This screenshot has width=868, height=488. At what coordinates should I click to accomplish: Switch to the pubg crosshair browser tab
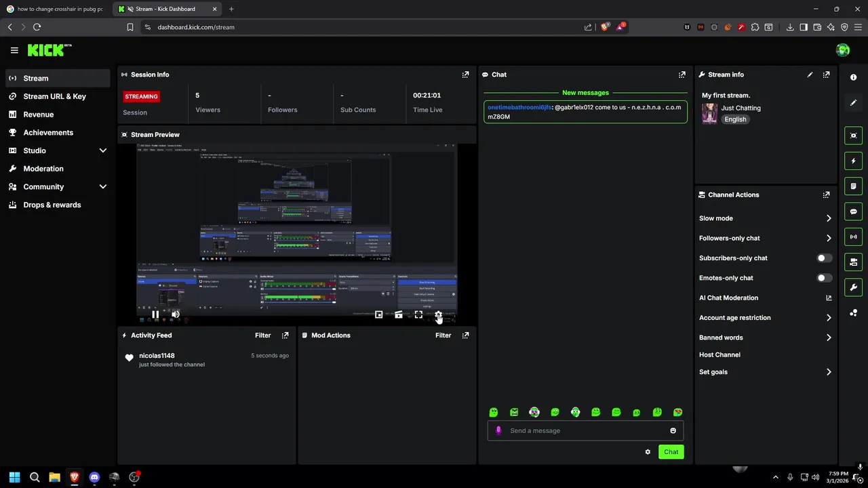(56, 9)
